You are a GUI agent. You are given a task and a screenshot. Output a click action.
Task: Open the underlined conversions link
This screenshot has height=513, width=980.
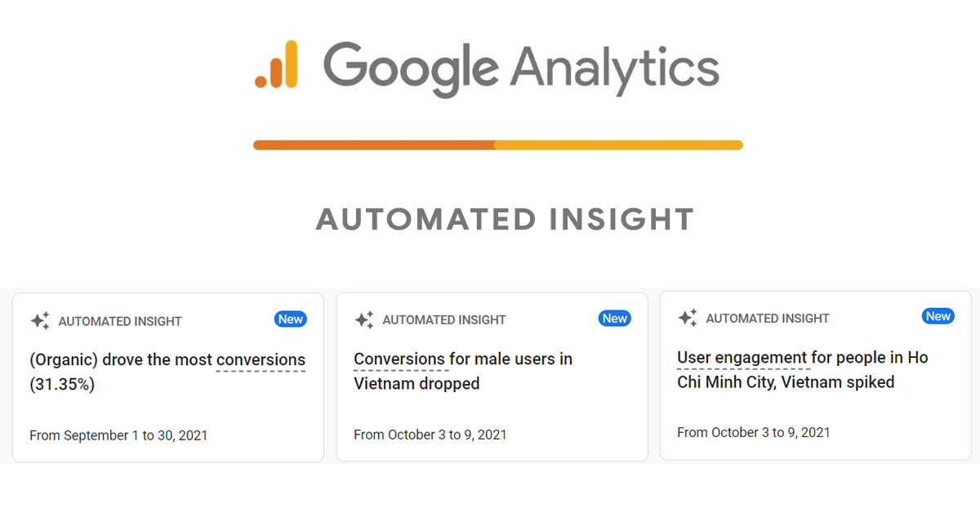coord(261,360)
